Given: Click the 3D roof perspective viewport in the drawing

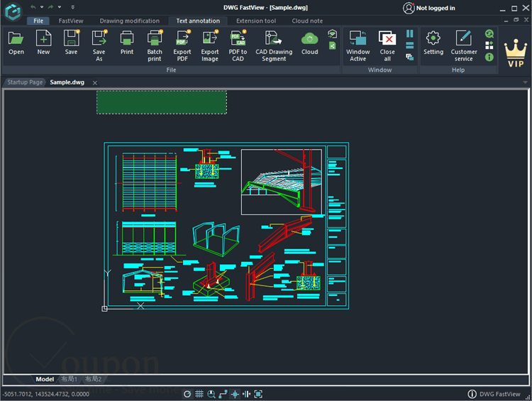Looking at the screenshot, I should point(282,182).
